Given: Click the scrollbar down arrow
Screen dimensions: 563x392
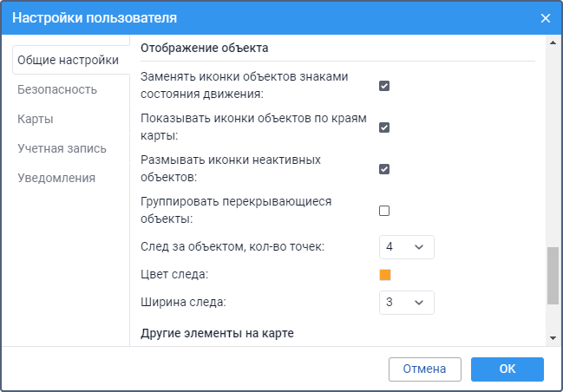Looking at the screenshot, I should [553, 338].
